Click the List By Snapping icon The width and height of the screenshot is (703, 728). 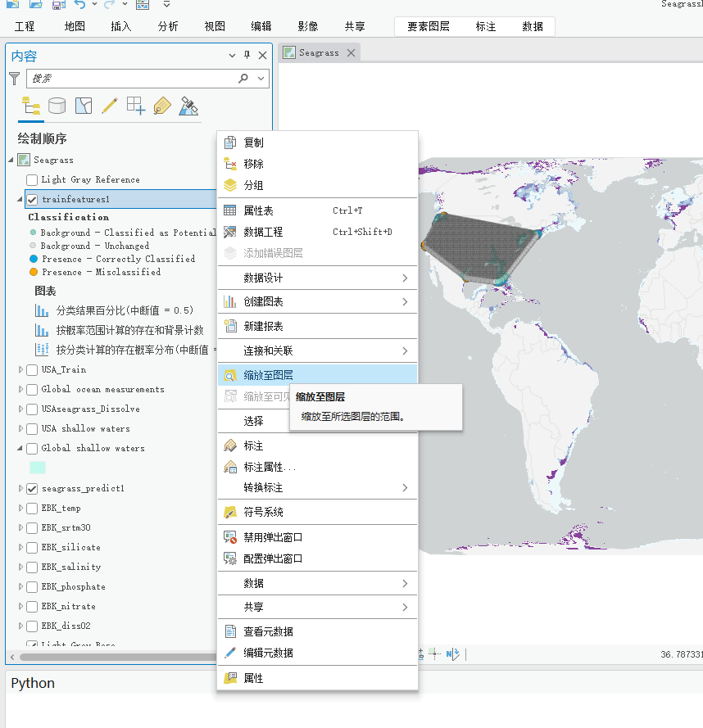click(134, 105)
